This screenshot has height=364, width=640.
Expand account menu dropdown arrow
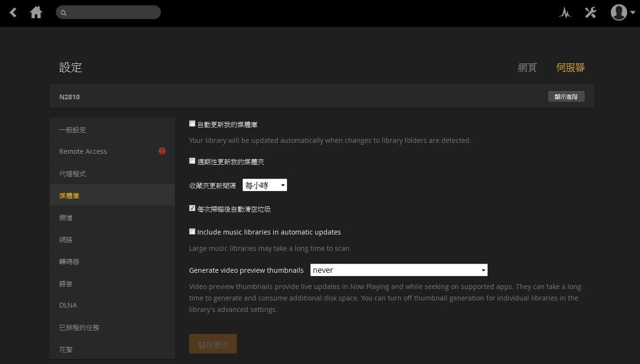coord(633,13)
